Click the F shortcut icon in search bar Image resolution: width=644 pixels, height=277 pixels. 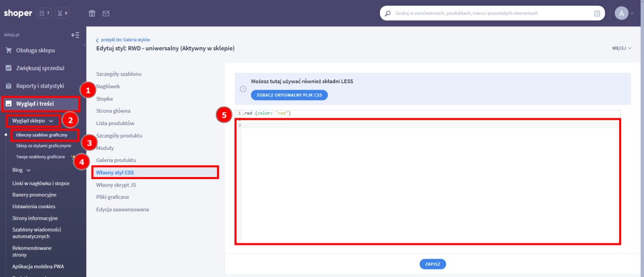coord(597,13)
